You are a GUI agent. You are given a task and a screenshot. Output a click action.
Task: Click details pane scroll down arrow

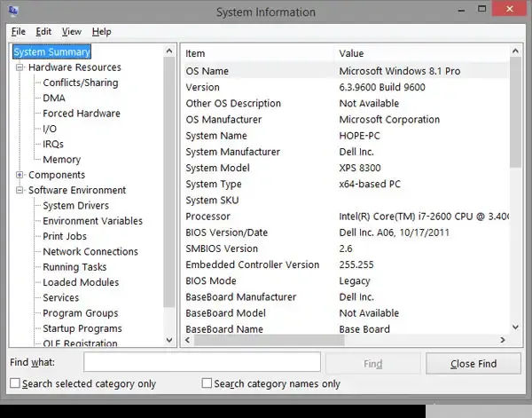(x=515, y=327)
